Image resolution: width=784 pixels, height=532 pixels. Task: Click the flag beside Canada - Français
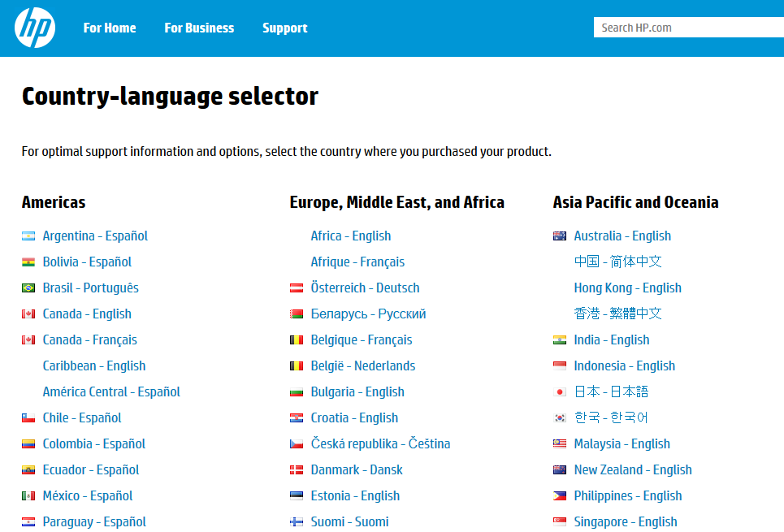tap(28, 340)
